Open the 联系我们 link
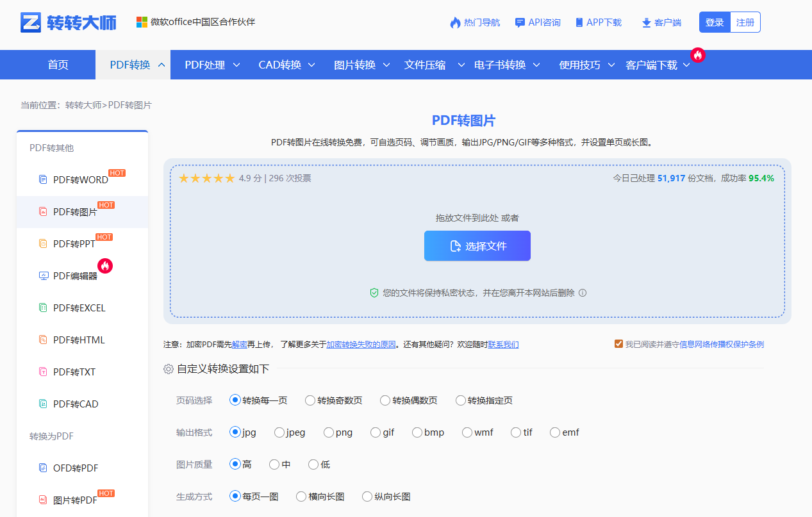The image size is (812, 517). pyautogui.click(x=504, y=345)
